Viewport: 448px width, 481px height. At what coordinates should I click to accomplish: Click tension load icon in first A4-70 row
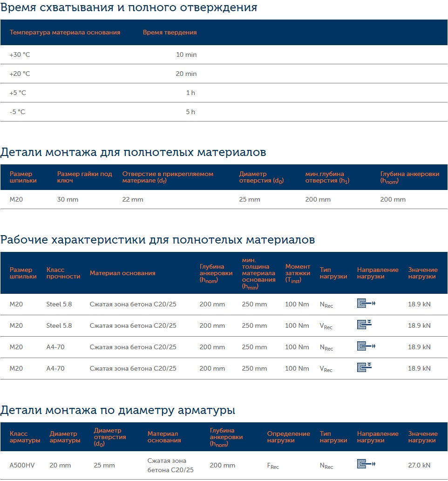pyautogui.click(x=366, y=346)
